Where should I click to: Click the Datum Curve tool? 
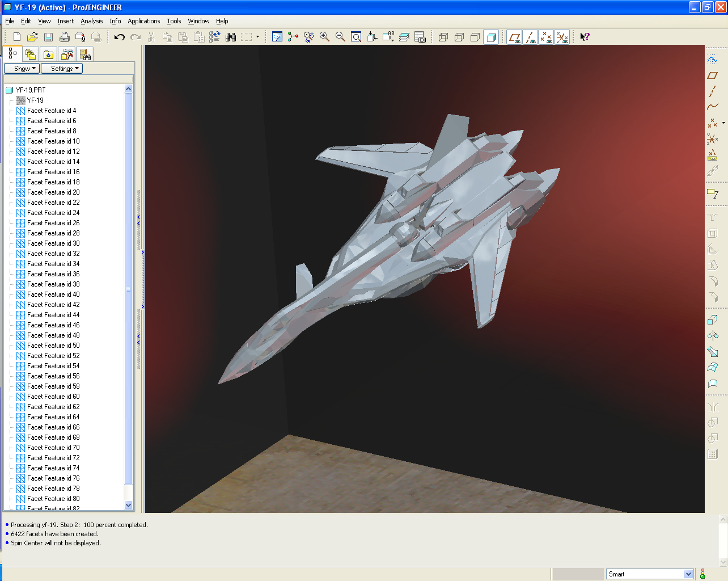(713, 107)
